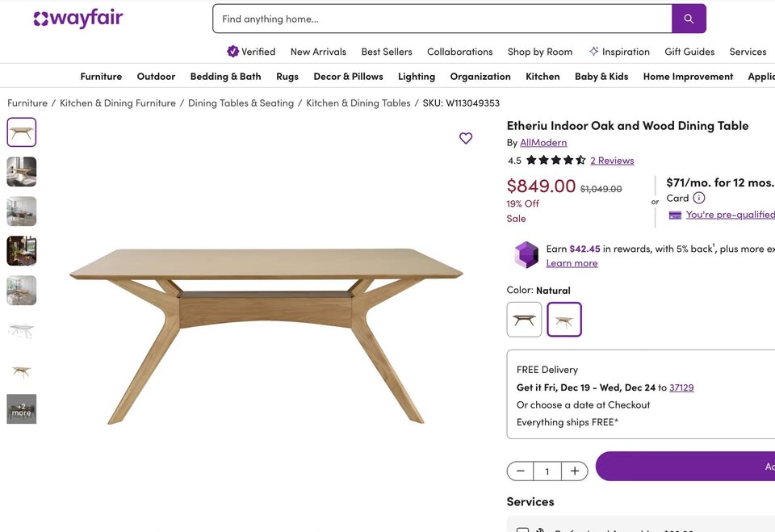Add the table to favorites via heart icon

(x=466, y=138)
